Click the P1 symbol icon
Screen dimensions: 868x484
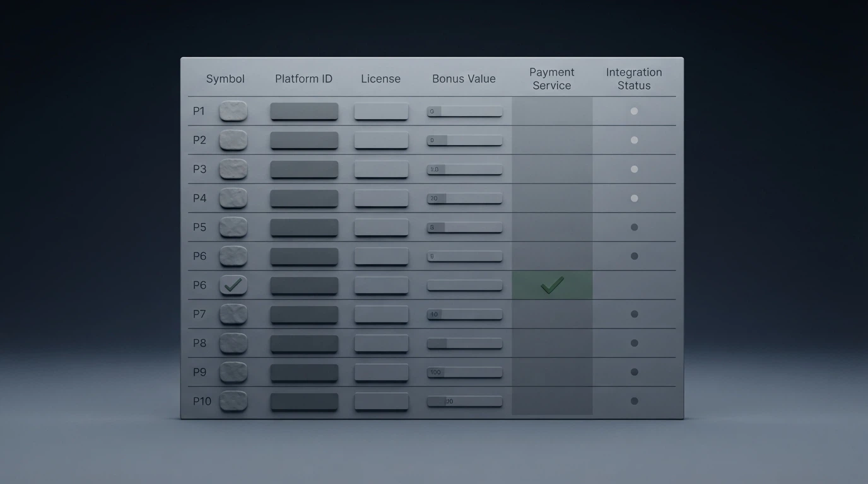pos(233,111)
